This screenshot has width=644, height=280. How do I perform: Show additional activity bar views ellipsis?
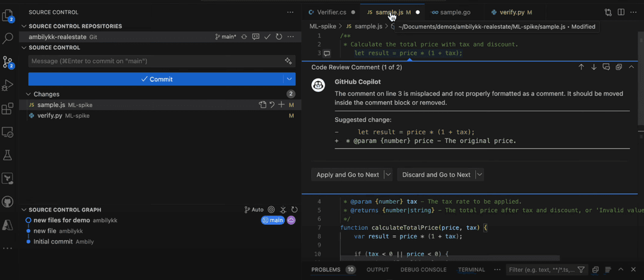[x=8, y=249]
